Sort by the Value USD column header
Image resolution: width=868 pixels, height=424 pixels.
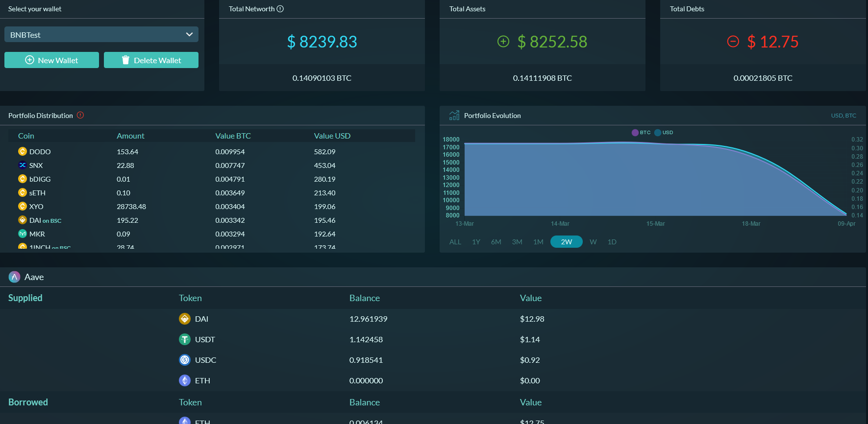pos(332,136)
